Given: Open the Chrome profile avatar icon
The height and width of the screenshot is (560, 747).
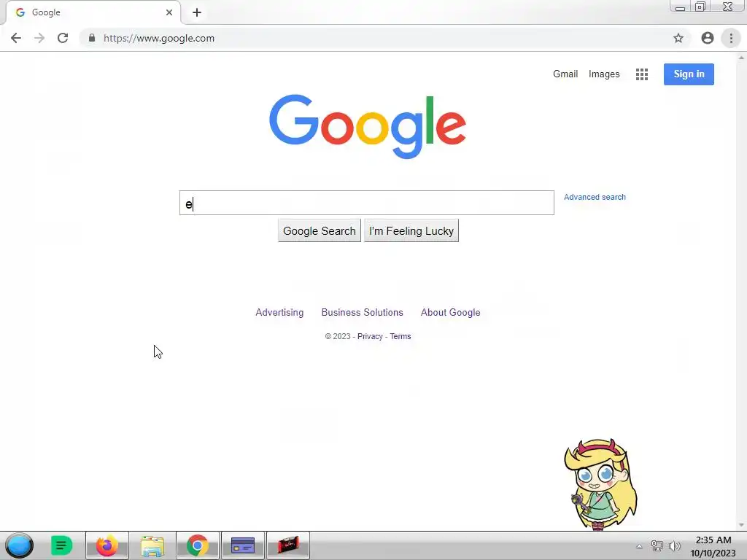Looking at the screenshot, I should pyautogui.click(x=708, y=38).
